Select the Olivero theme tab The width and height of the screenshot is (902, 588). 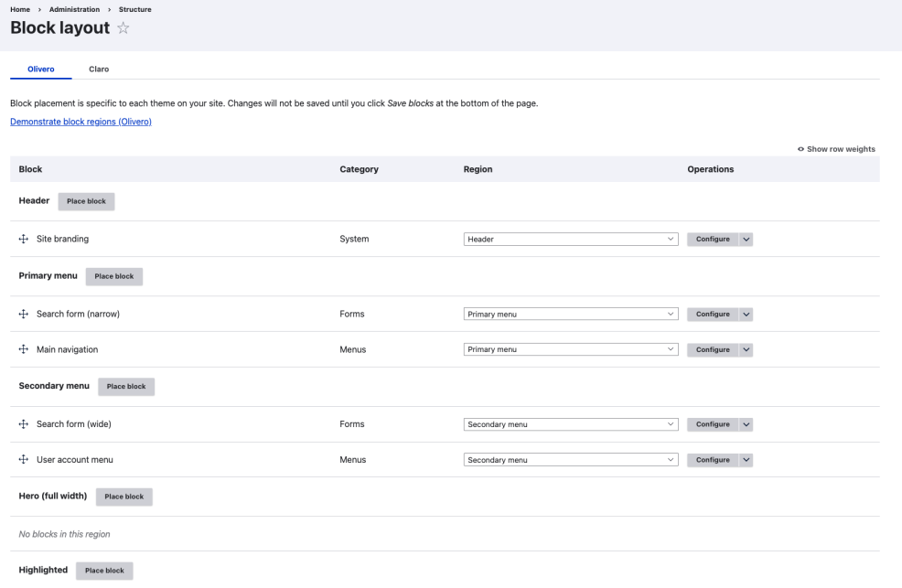click(41, 69)
